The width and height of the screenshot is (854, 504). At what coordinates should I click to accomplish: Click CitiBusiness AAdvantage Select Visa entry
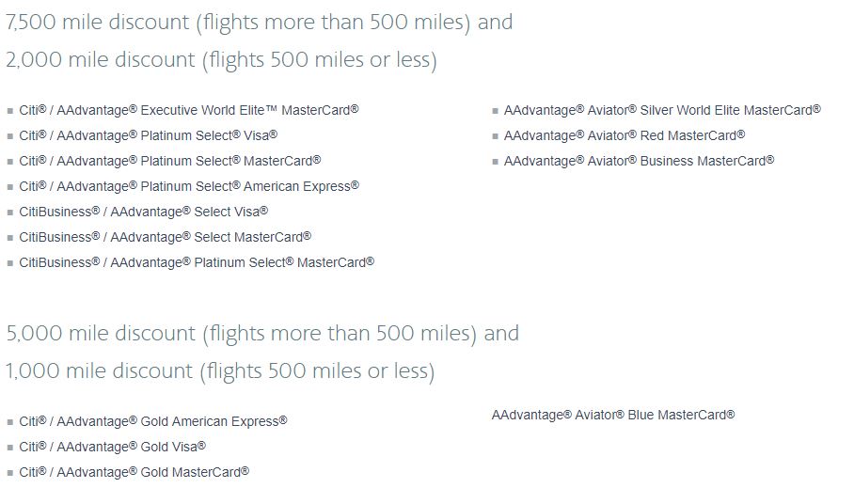143,212
